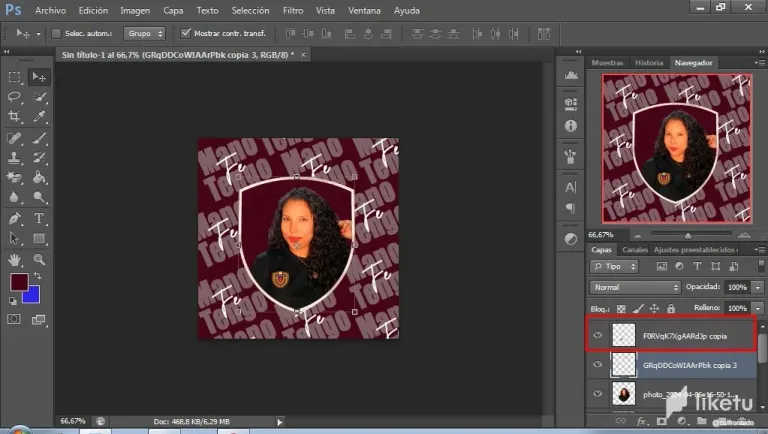Viewport: 768px width, 434px height.
Task: Change the screen mode
Action: [x=39, y=320]
